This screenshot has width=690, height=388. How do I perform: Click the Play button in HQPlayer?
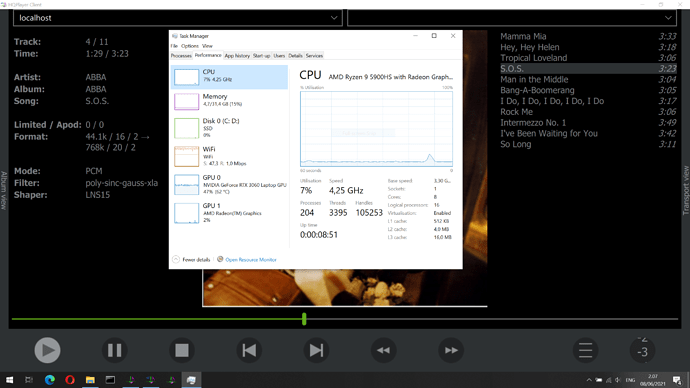(x=48, y=350)
